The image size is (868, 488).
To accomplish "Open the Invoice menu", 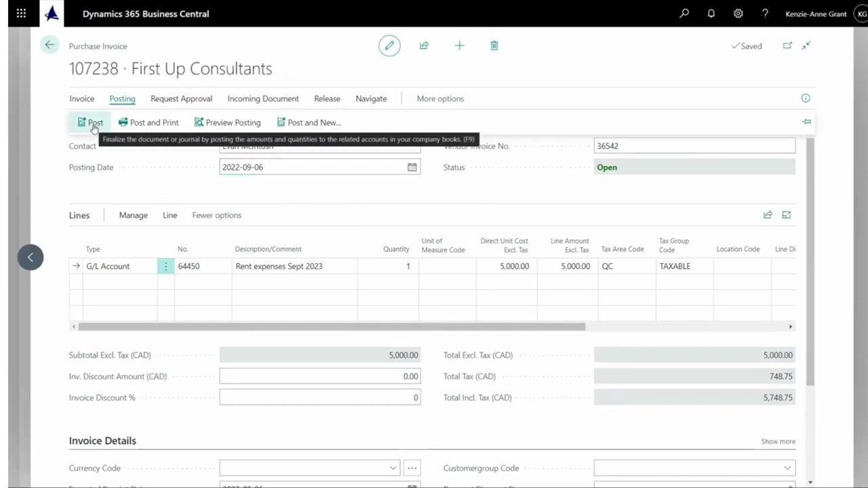I will click(81, 98).
